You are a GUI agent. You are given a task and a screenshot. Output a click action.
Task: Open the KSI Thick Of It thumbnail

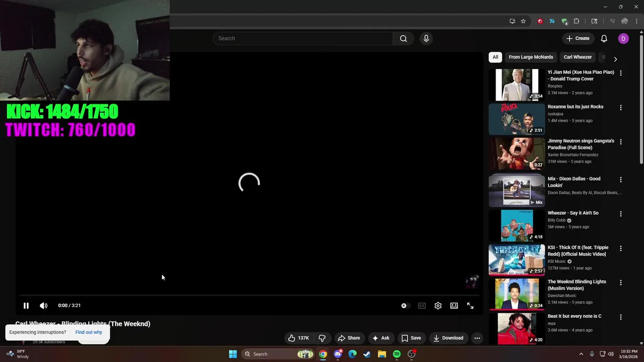click(x=517, y=260)
